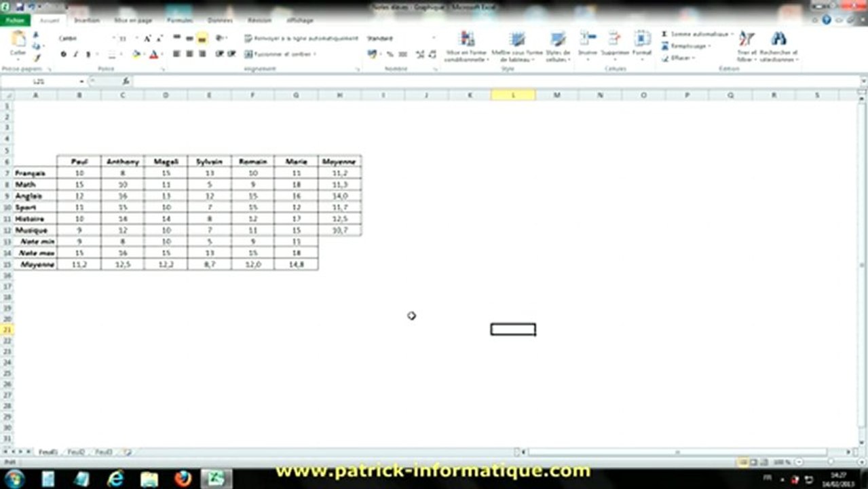The image size is (868, 489).
Task: Click the fx insert function icon
Action: coord(126,81)
